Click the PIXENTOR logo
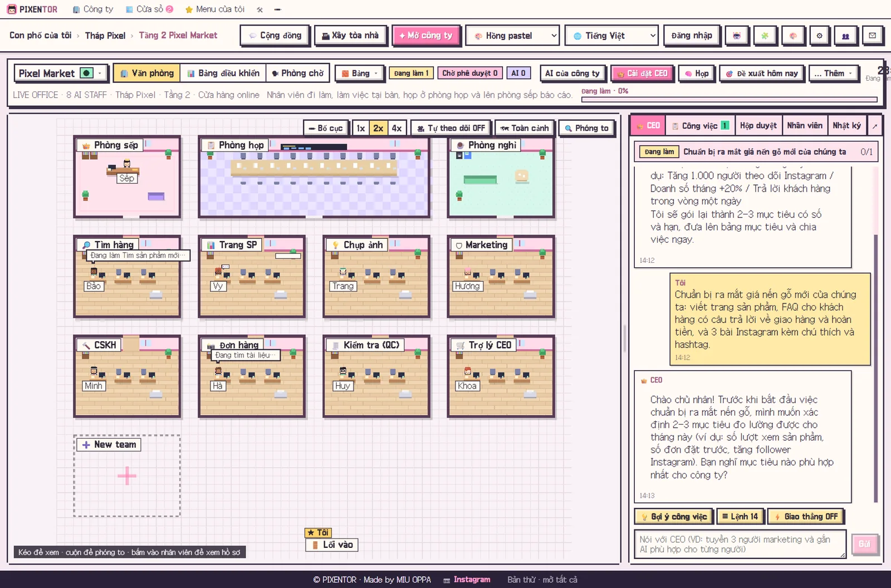Image resolution: width=891 pixels, height=588 pixels. click(32, 9)
